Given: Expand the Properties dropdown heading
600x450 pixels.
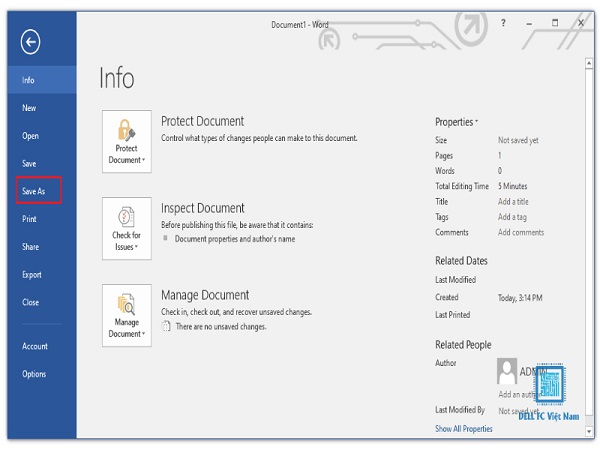Looking at the screenshot, I should point(457,122).
